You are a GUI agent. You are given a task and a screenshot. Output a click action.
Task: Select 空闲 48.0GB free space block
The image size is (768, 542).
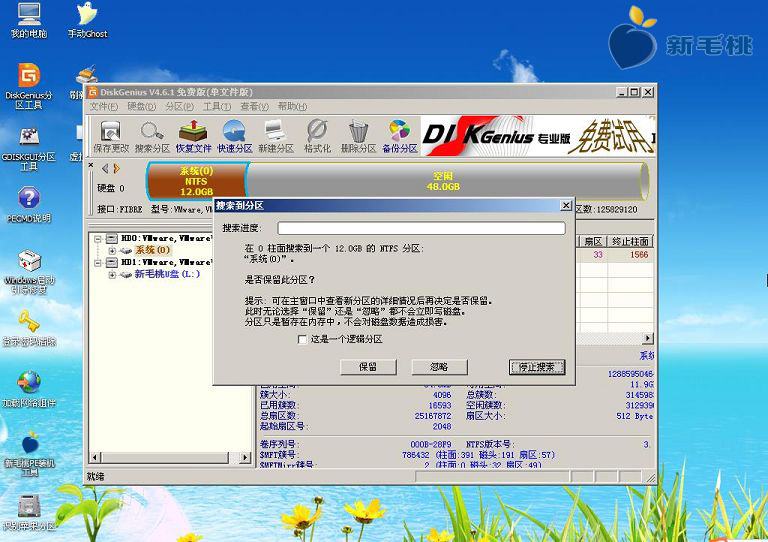(447, 181)
